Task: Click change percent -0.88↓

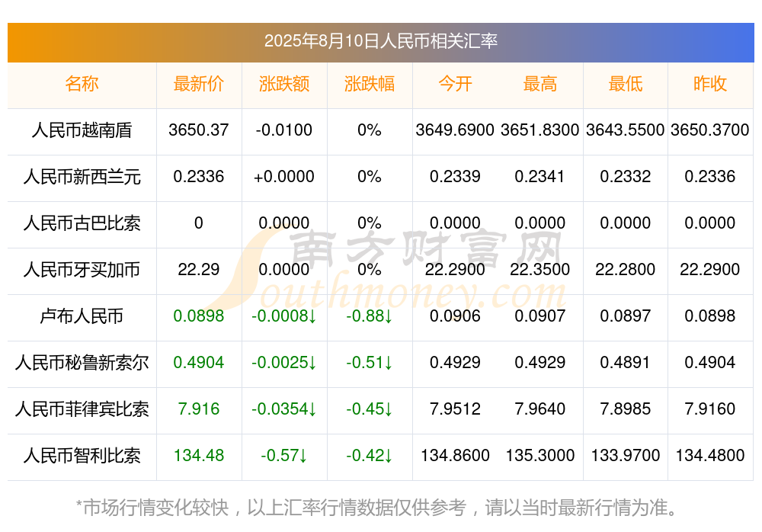Action: [370, 316]
